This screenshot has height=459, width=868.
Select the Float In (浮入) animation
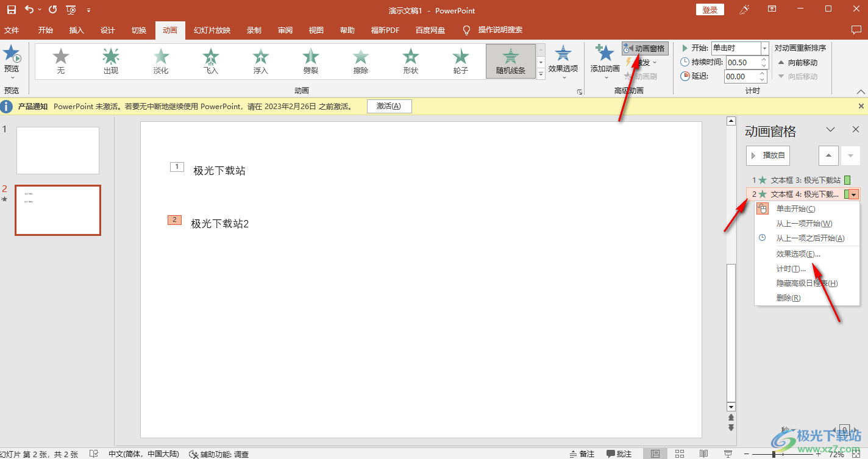click(x=261, y=61)
